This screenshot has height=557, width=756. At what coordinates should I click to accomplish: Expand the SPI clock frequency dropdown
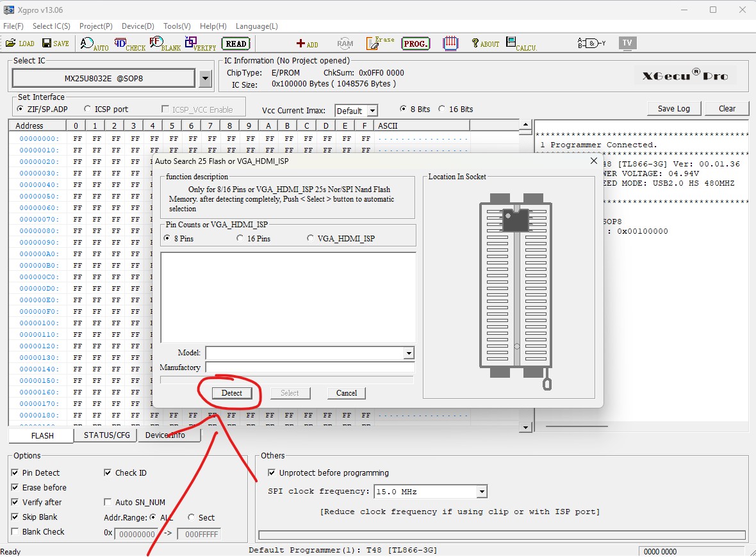pyautogui.click(x=481, y=492)
